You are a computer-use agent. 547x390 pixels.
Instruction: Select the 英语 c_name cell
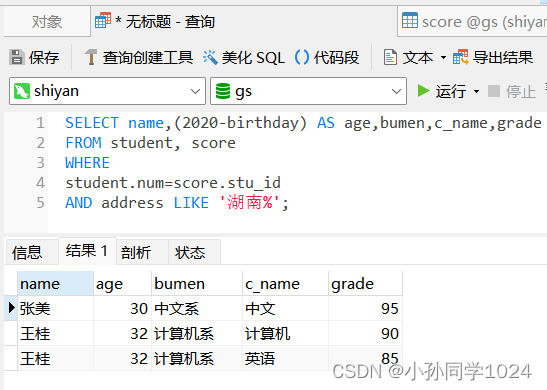pyautogui.click(x=285, y=358)
